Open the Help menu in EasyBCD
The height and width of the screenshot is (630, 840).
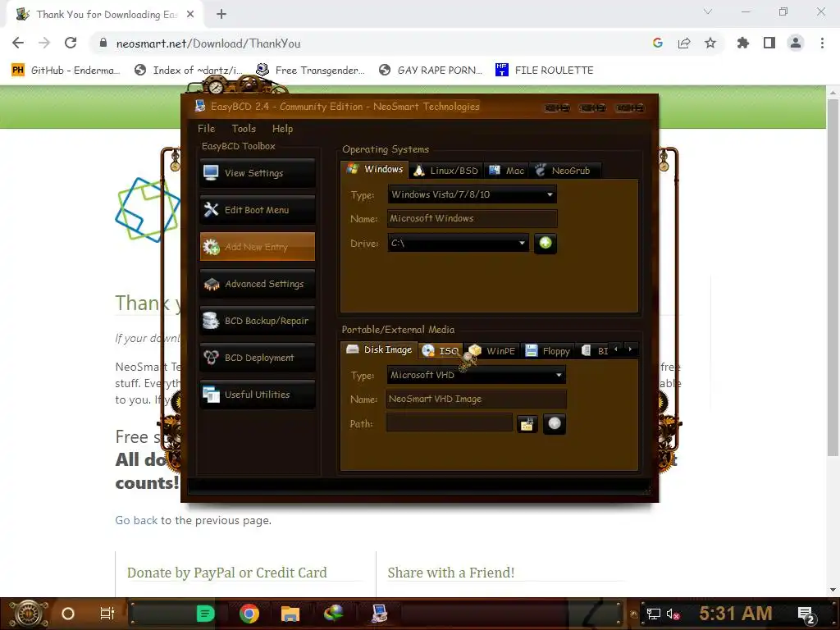[x=282, y=129]
